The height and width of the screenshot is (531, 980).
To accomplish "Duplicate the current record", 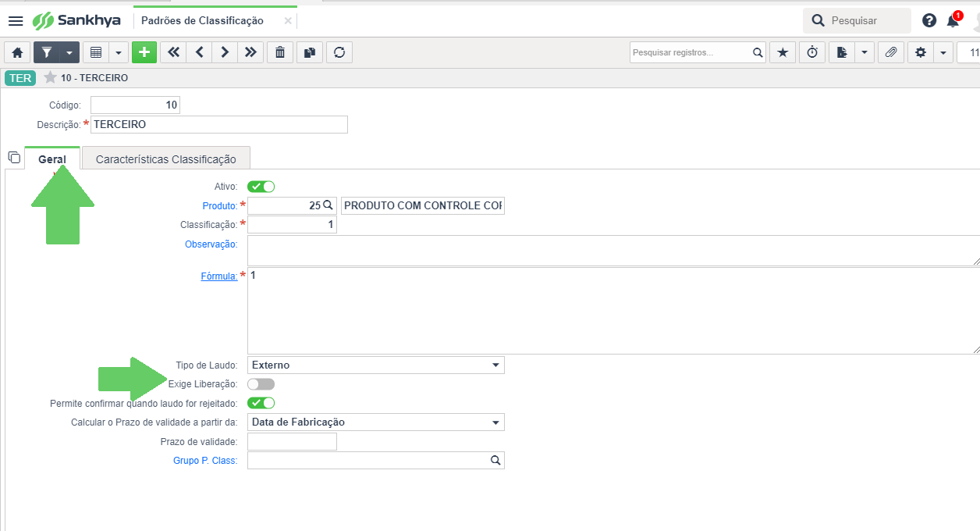I will [310, 52].
